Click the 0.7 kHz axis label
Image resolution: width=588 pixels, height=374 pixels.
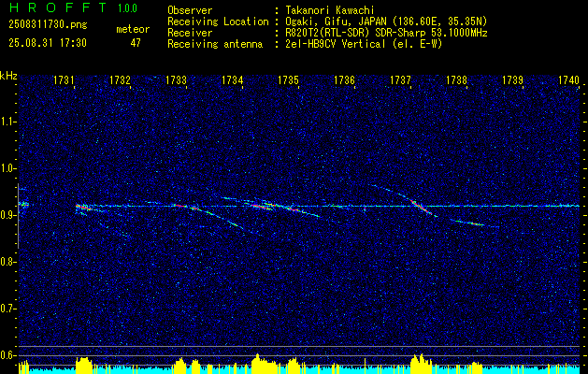click(7, 309)
